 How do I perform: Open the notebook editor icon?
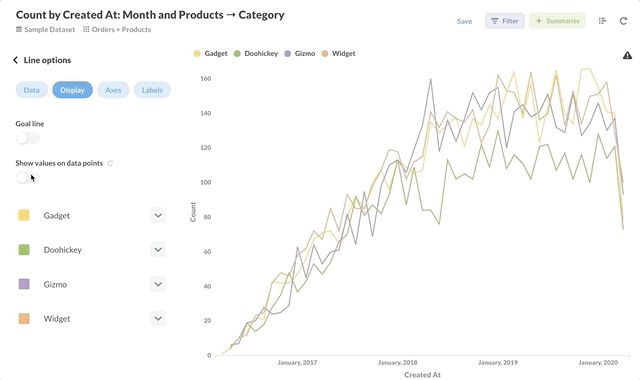(602, 21)
